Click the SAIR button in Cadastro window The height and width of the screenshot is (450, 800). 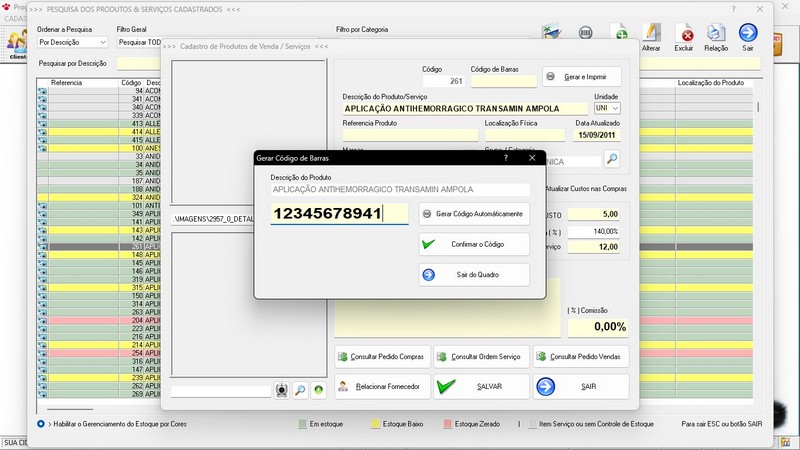[581, 387]
